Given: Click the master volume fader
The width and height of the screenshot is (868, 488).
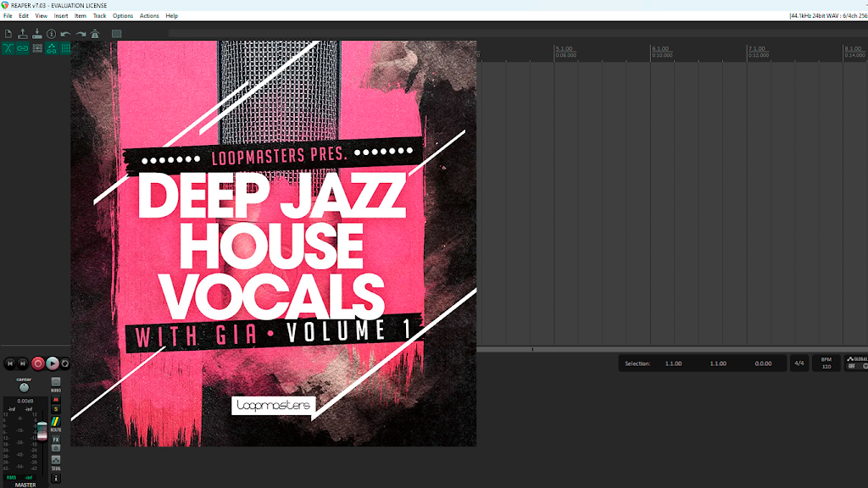Looking at the screenshot, I should [x=42, y=431].
